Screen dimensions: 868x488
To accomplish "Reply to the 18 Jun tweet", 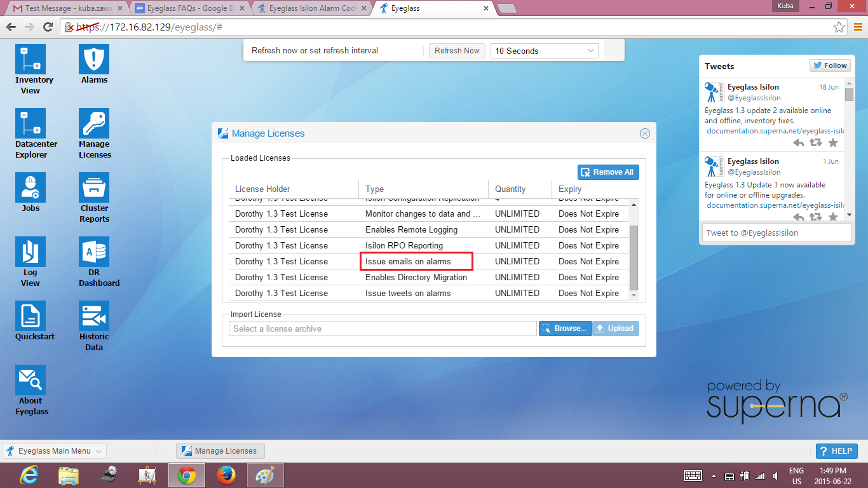I will [799, 143].
